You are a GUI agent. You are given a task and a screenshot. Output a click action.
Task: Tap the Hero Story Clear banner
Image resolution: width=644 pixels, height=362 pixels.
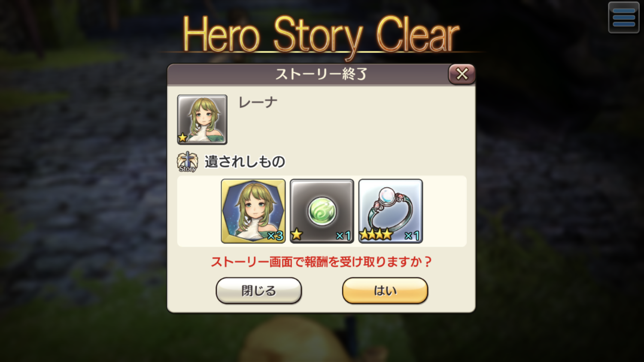tap(321, 35)
